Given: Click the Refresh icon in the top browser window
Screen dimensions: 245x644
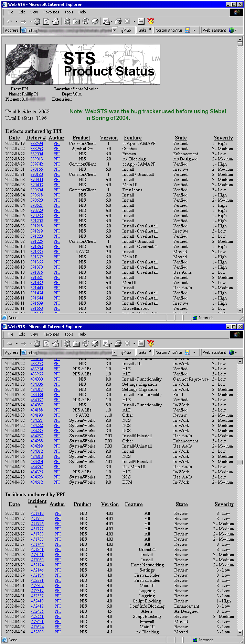Looking at the screenshot, I should 46,21.
